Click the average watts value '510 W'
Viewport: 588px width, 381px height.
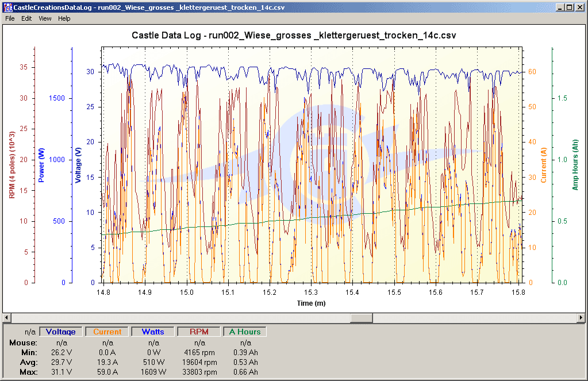point(153,362)
